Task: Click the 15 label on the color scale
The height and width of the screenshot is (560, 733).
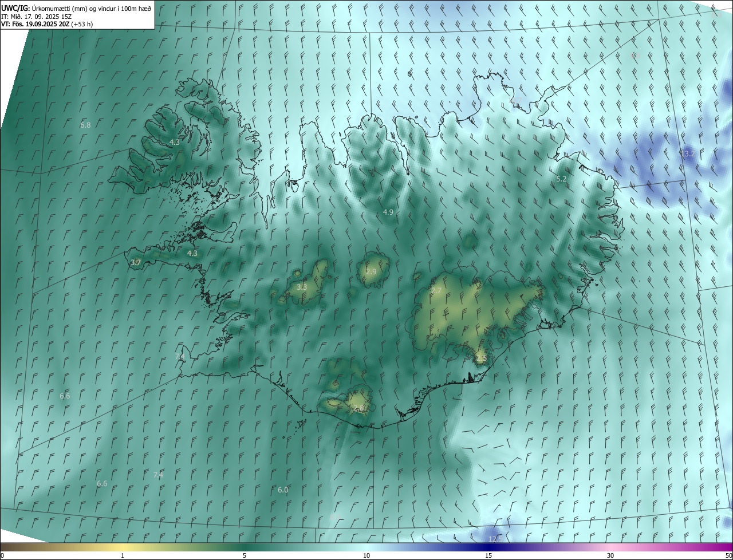Action: (x=488, y=555)
